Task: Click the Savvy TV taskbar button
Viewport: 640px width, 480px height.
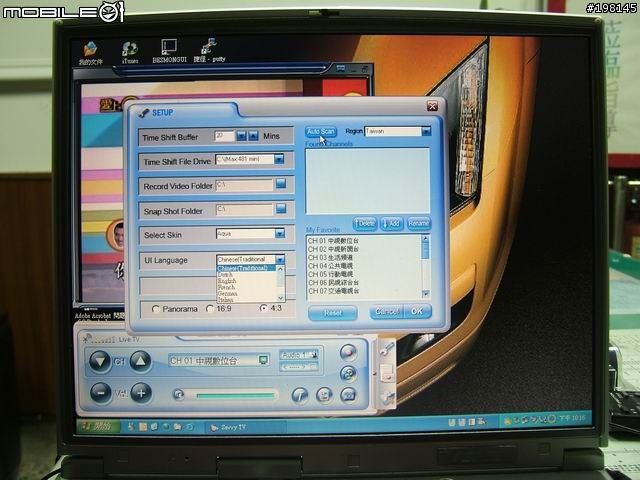Action: coord(247,427)
